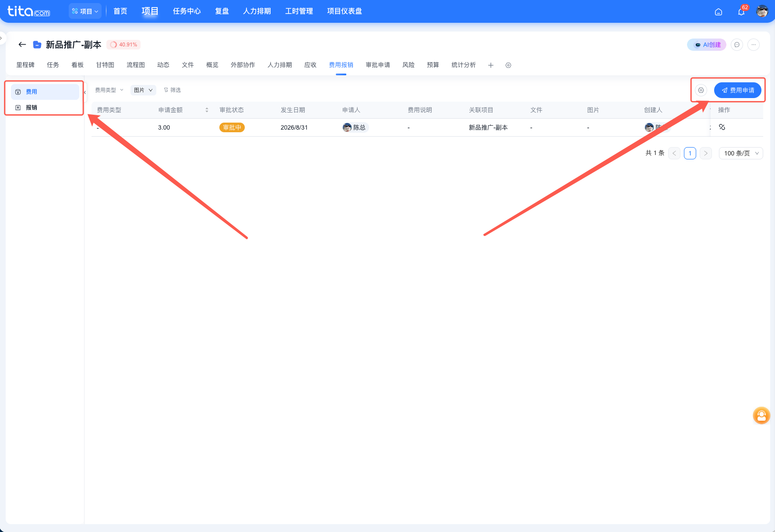Switch to the 甘特图 tab
775x532 pixels.
pos(105,65)
